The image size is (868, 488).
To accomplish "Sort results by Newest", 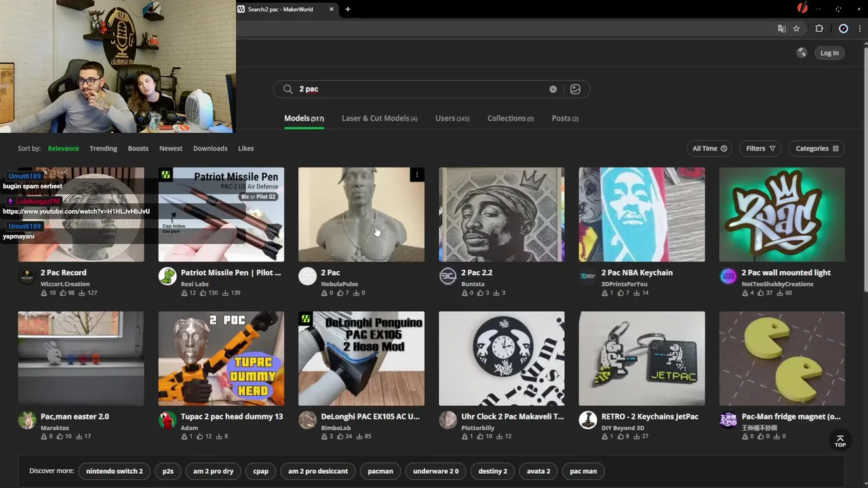I will tap(171, 148).
